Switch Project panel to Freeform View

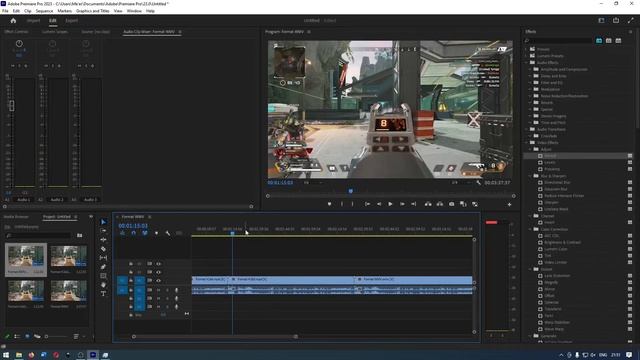tap(37, 336)
